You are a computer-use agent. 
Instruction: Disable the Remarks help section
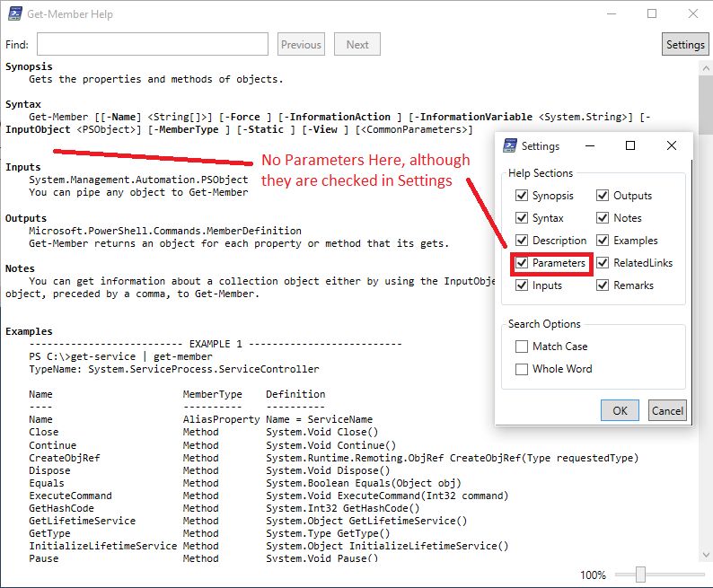[603, 285]
